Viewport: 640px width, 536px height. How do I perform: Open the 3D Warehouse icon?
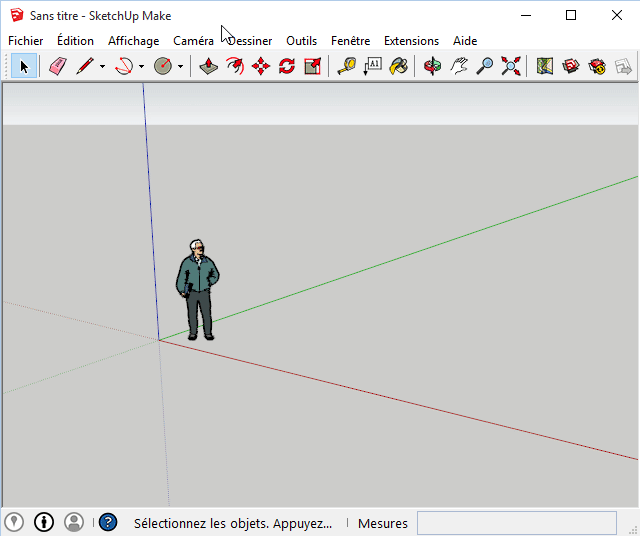tap(571, 66)
